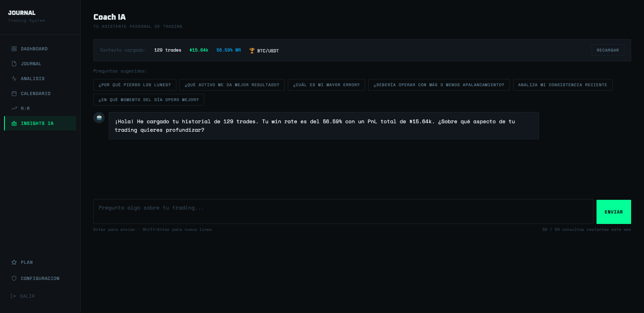644x313 pixels.
Task: Click the "BTC/USDT" best asset text
Action: pyautogui.click(x=268, y=51)
